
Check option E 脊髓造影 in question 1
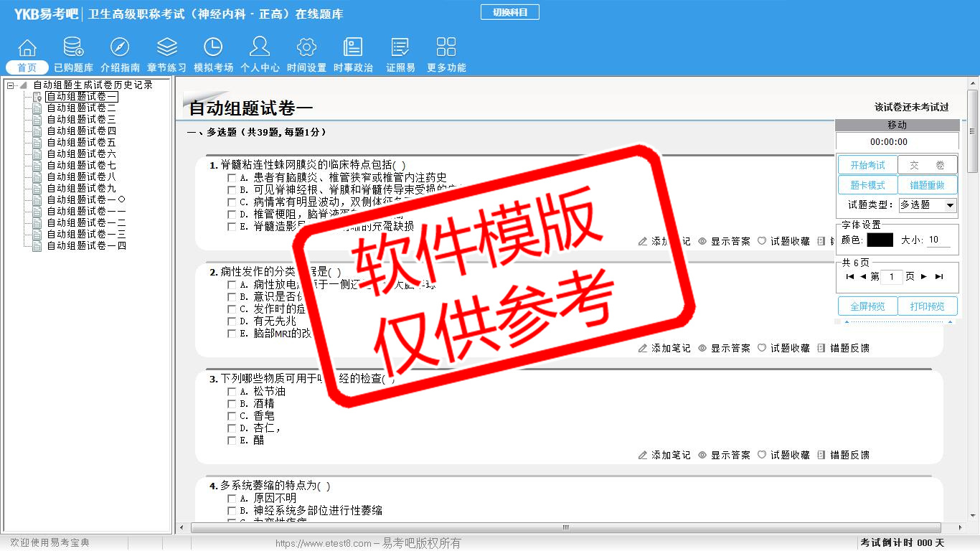(232, 226)
